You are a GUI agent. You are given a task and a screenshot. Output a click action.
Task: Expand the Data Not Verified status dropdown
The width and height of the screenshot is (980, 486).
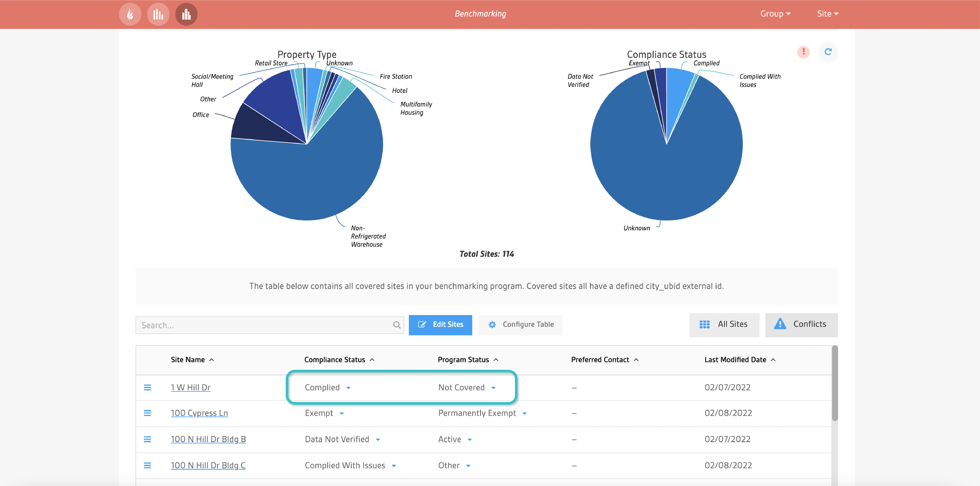(x=378, y=440)
